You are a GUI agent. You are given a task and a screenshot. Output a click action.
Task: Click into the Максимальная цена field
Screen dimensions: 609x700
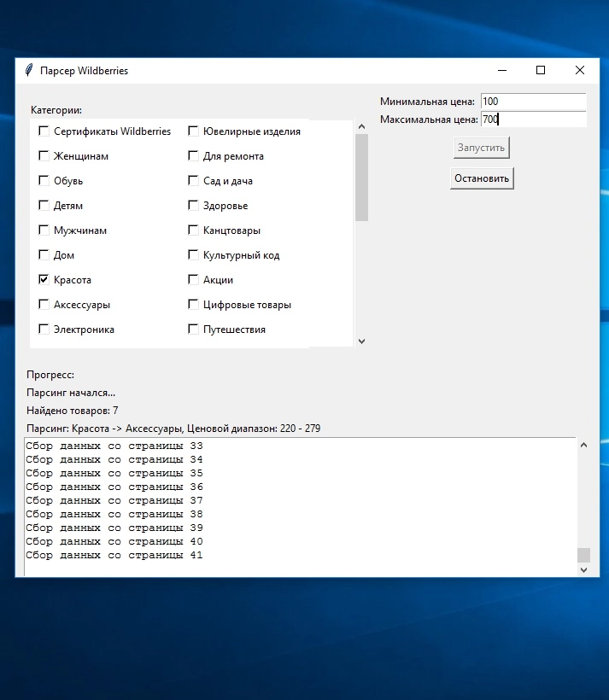pyautogui.click(x=533, y=120)
